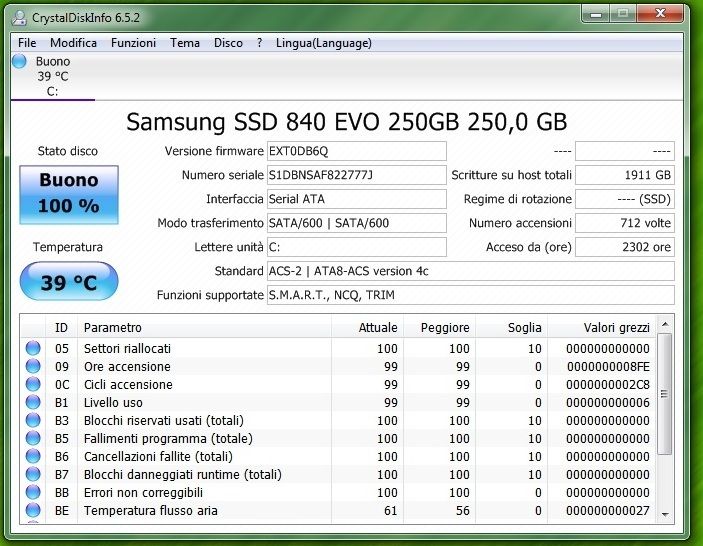Click the SMART list scrollbar up arrow
The image size is (703, 546).
[x=665, y=324]
